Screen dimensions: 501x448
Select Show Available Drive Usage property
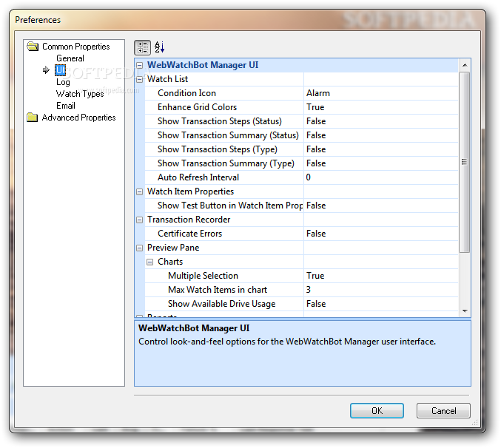pos(301,304)
